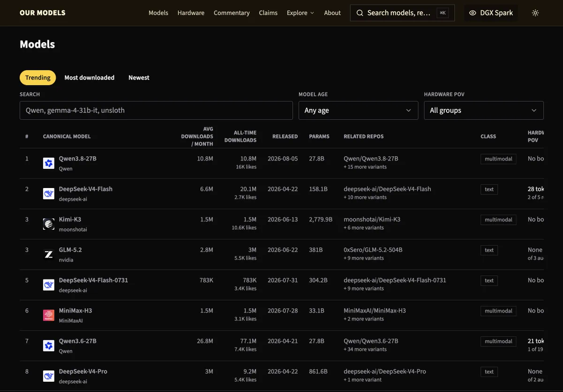Viewport: 563px width, 392px height.
Task: Click the DeepSeek logo beside DeepSeek-V4-Pro
Action: pos(49,376)
